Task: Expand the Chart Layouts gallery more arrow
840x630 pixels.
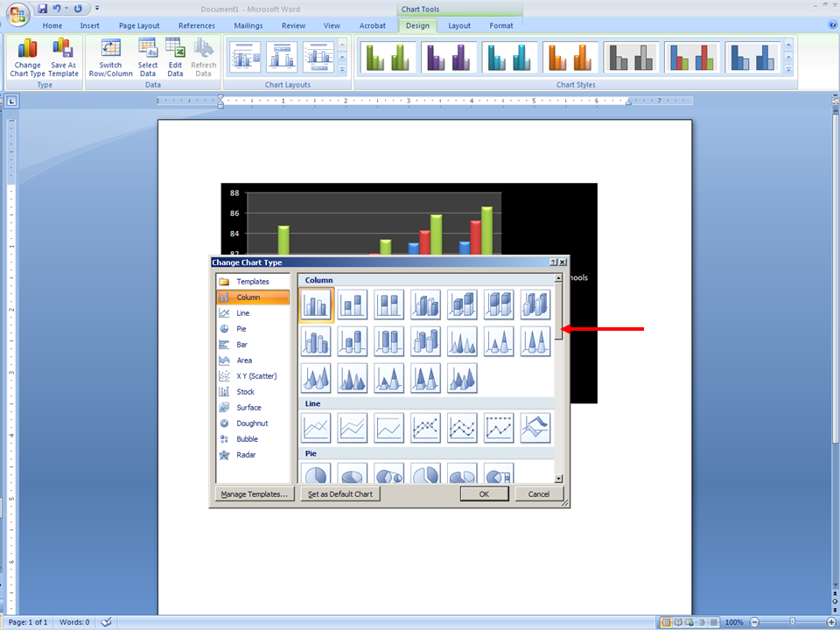Action: 342,70
